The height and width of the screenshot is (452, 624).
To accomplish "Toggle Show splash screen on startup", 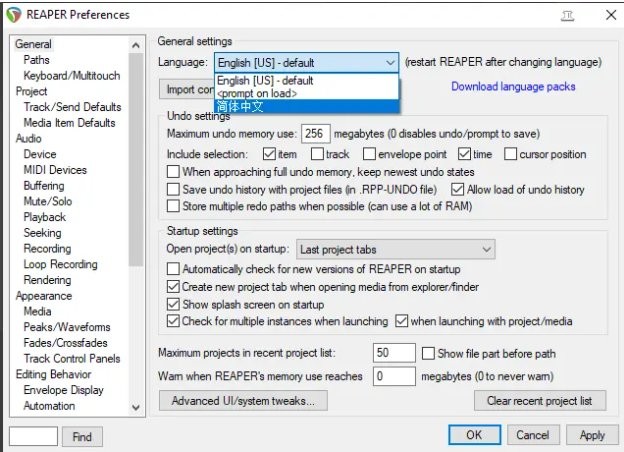I will [x=174, y=304].
